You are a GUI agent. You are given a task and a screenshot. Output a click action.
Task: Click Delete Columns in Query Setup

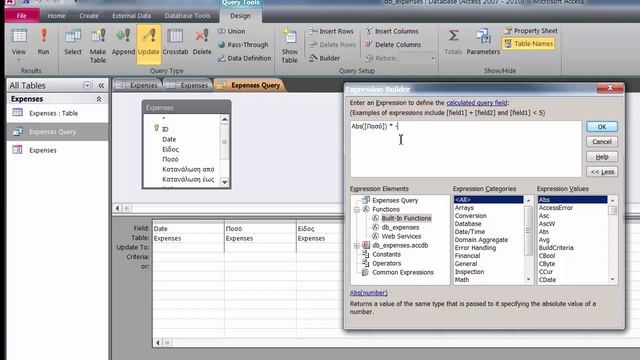tap(393, 44)
